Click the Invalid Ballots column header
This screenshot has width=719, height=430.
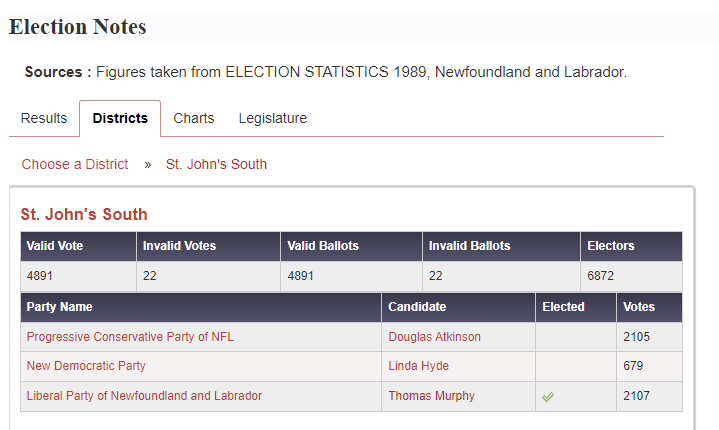point(501,246)
